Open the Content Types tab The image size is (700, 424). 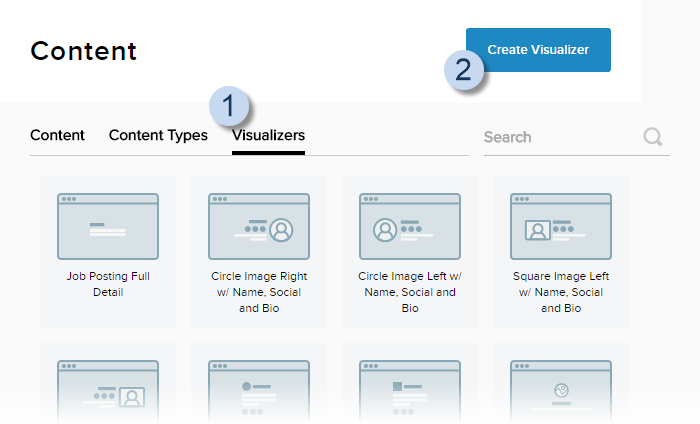point(158,135)
